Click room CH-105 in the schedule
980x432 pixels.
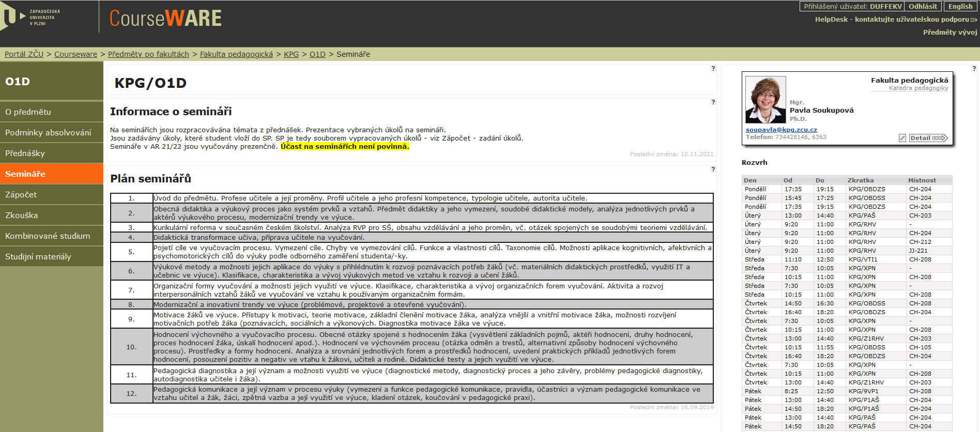[x=921, y=347]
